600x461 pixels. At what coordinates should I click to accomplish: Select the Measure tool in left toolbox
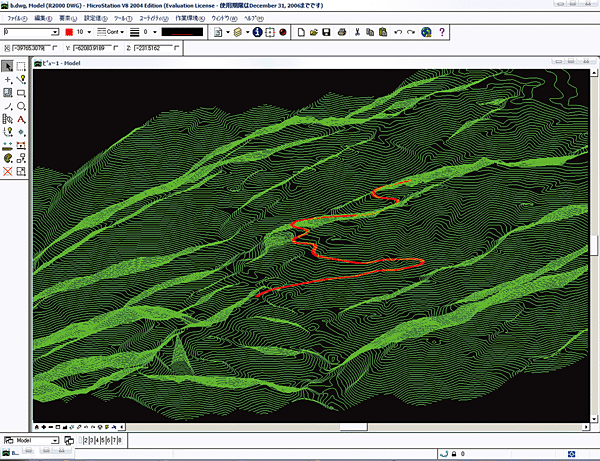(x=8, y=145)
